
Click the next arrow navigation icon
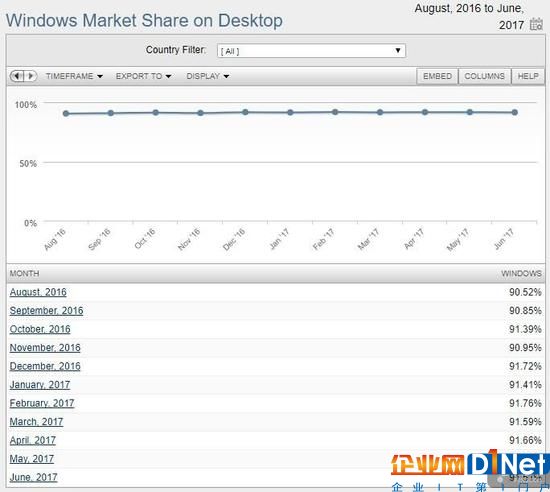click(31, 76)
